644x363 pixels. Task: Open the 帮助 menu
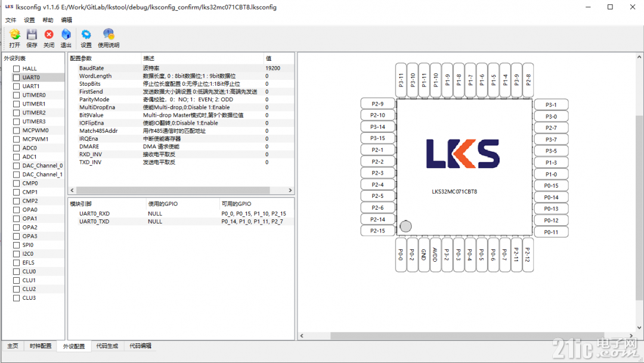(x=48, y=20)
